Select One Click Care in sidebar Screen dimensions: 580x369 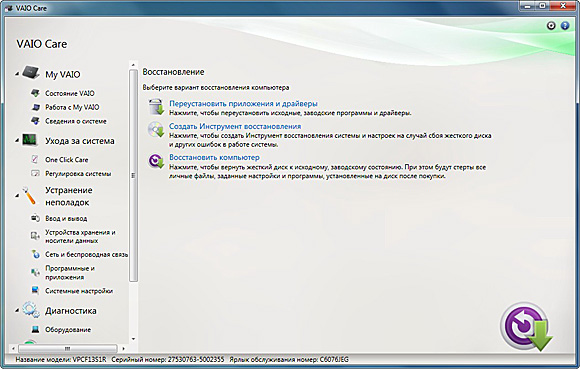pyautogui.click(x=67, y=160)
